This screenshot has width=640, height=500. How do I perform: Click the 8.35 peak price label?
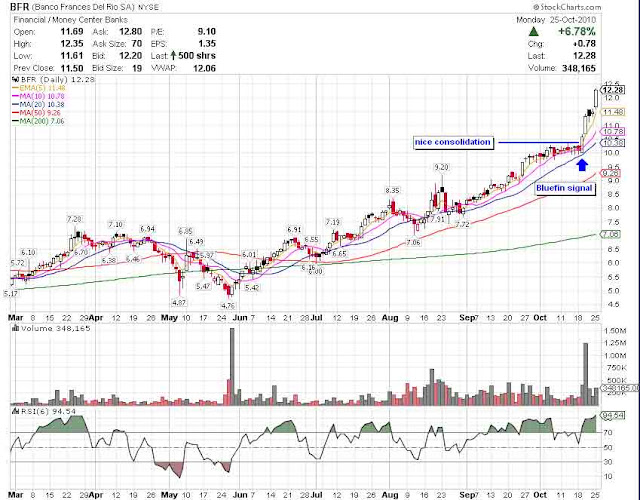pyautogui.click(x=392, y=190)
